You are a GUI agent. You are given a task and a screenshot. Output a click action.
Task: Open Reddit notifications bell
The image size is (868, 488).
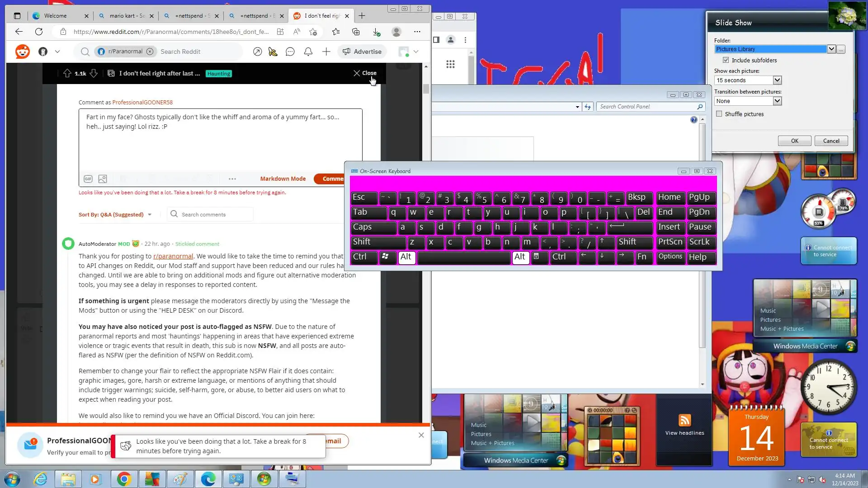point(308,52)
